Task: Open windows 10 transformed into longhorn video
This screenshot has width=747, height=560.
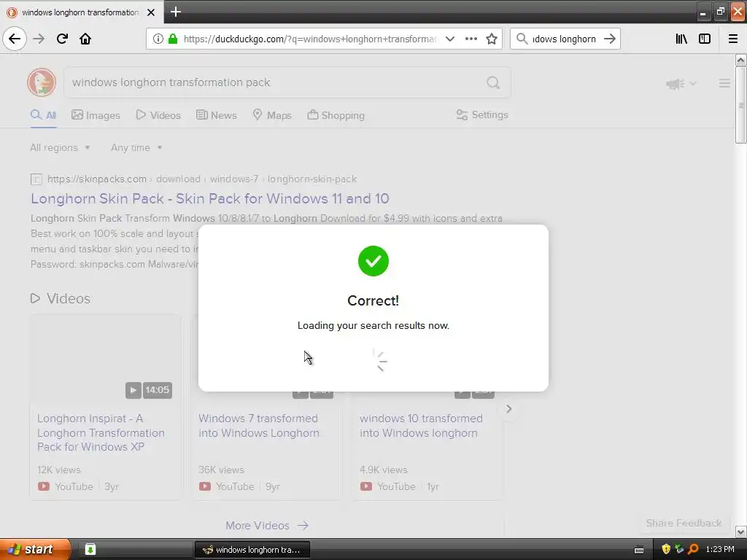Action: tap(421, 425)
